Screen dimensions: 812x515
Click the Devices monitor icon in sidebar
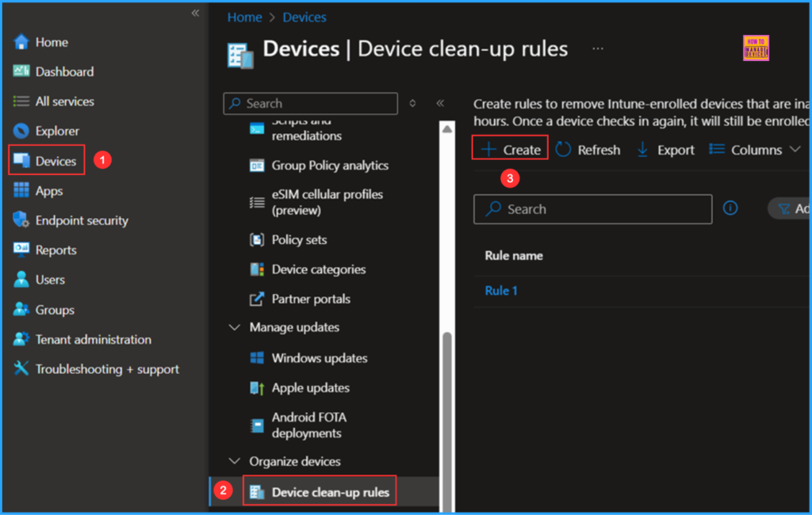[21, 161]
